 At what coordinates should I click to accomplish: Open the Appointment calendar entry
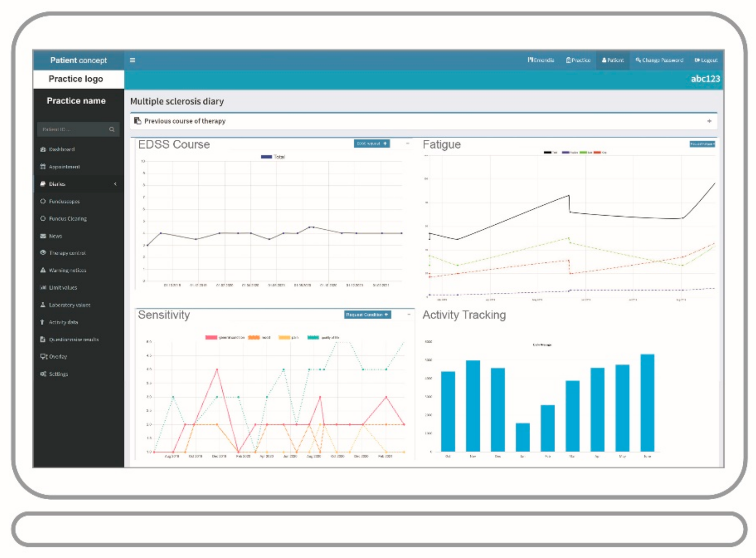coord(64,167)
